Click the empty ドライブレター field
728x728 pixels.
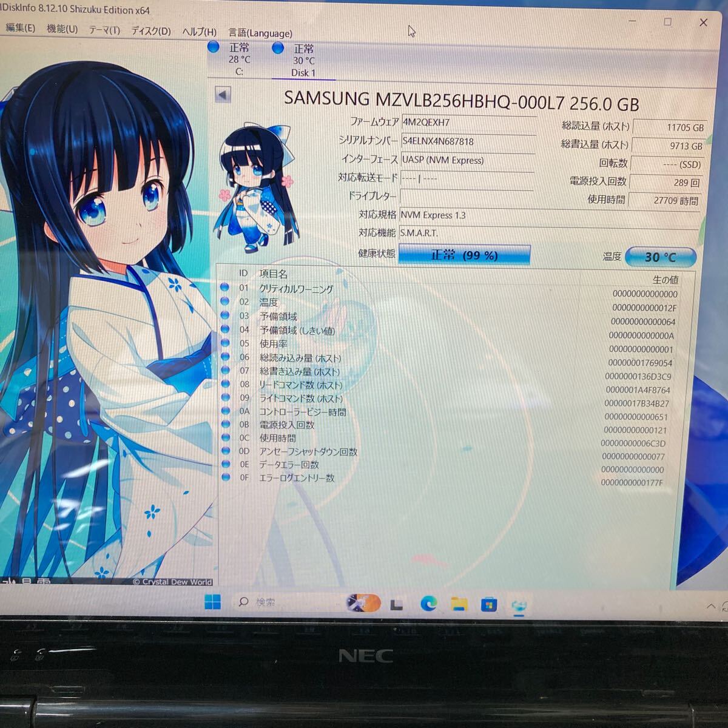(x=467, y=197)
